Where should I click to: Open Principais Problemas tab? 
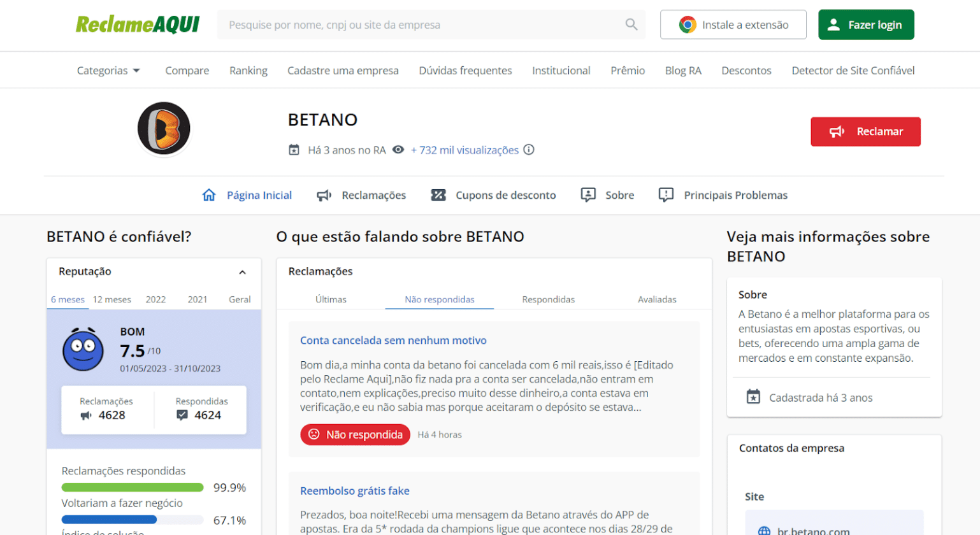[x=723, y=195]
